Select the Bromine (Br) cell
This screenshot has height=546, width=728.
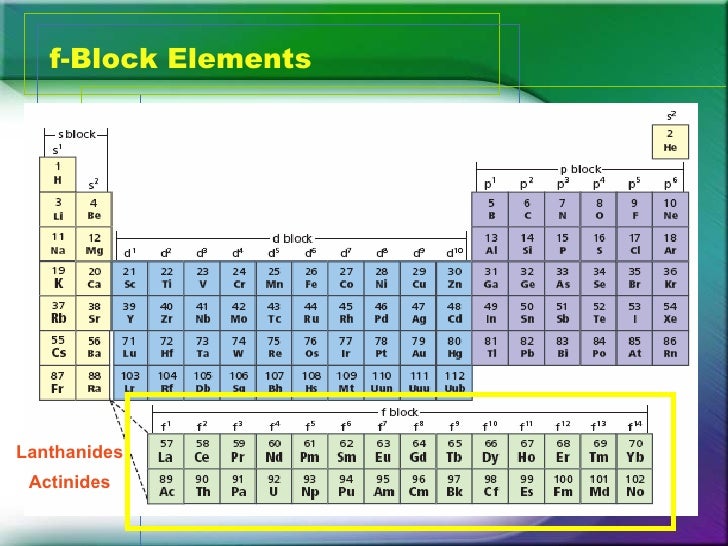tap(635, 279)
